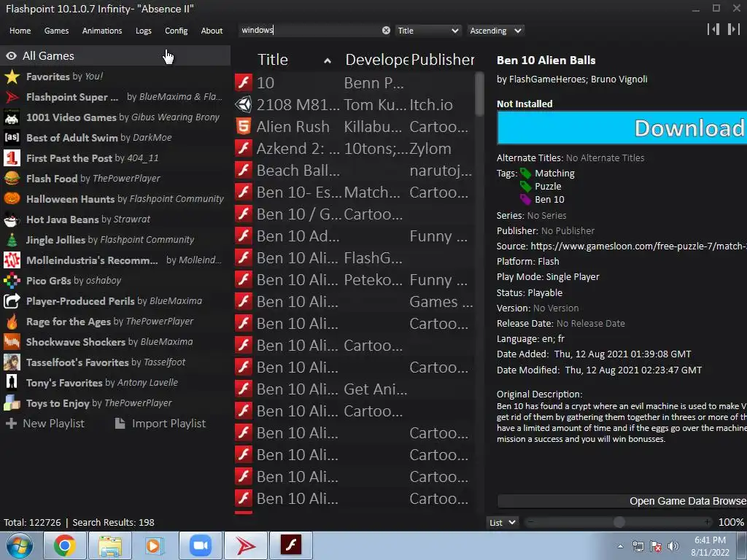Select the Beach Ball game row

pos(354,170)
